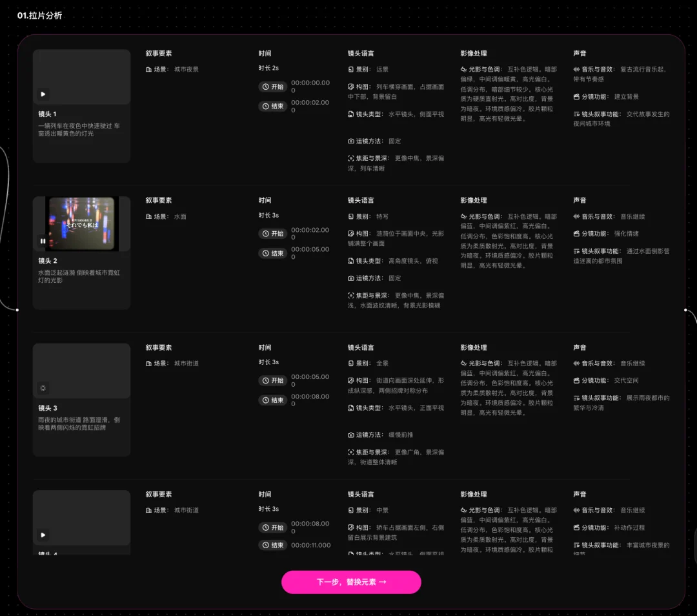697x616 pixels.
Task: Click the 补动作过程 value text
Action: (x=629, y=528)
